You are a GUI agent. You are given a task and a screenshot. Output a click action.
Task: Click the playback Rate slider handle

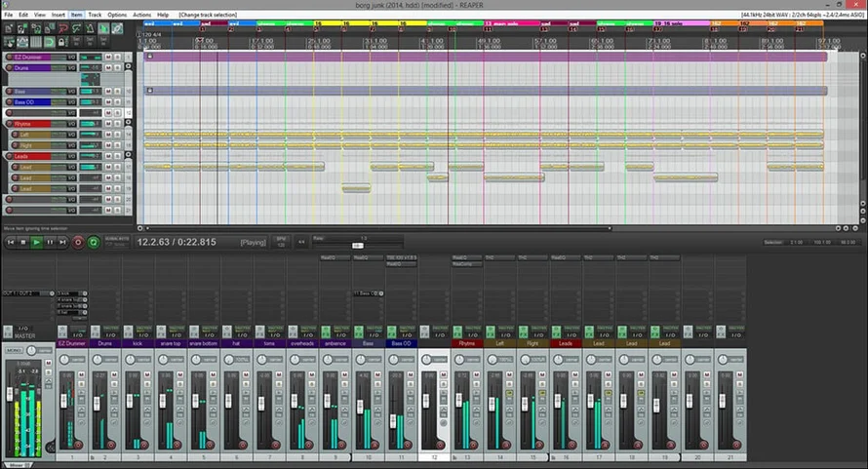357,245
